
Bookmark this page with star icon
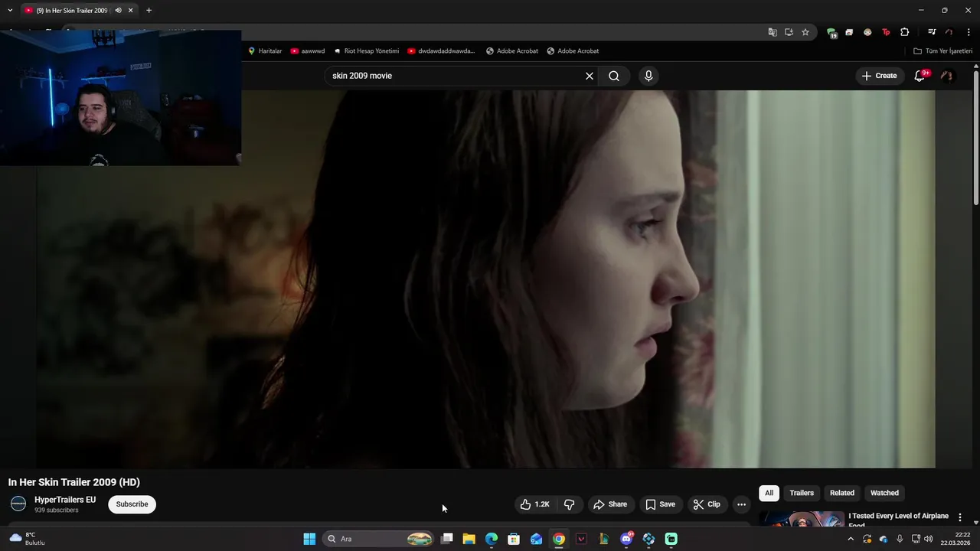point(805,32)
